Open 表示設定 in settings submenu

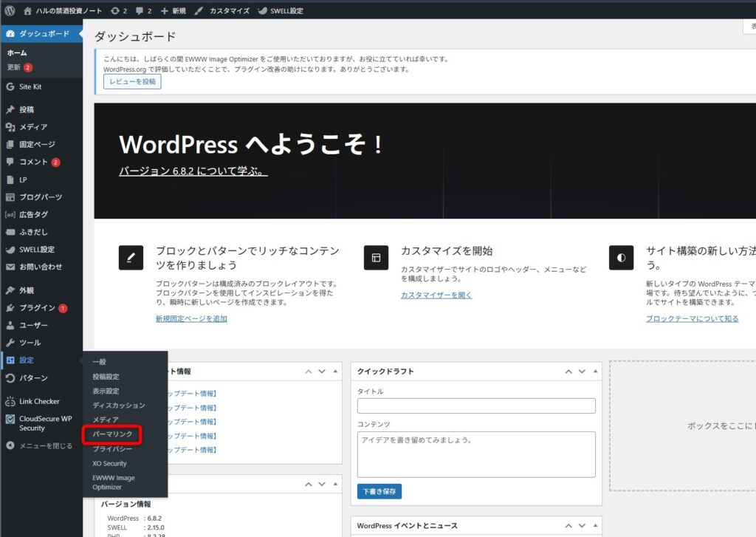pos(106,391)
